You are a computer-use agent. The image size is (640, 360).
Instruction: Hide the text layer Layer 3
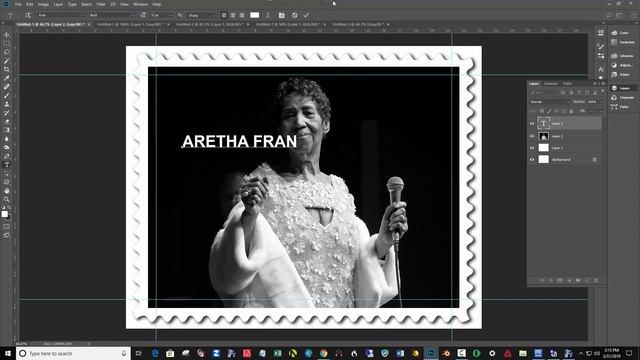(532, 123)
